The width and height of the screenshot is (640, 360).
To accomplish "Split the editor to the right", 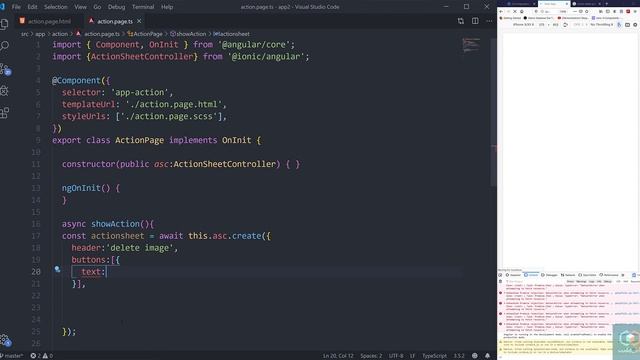I will (x=475, y=21).
